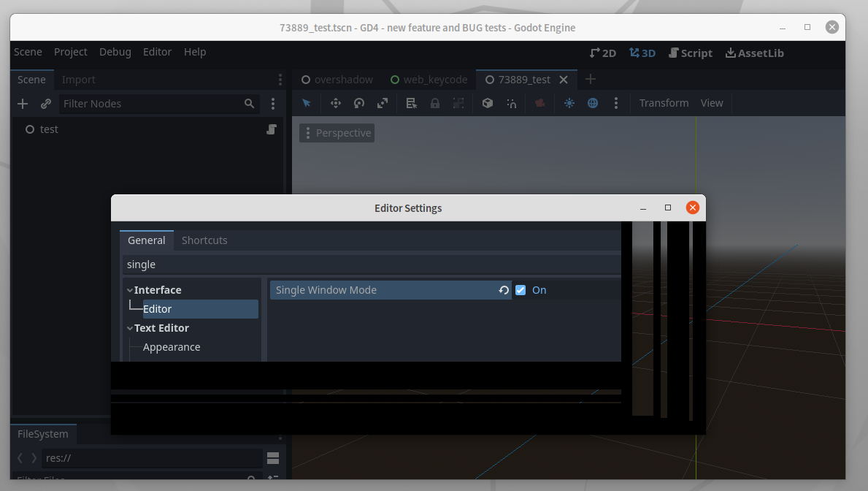Image resolution: width=868 pixels, height=491 pixels.
Task: Disable the Single Window Mode checkbox
Action: point(521,290)
